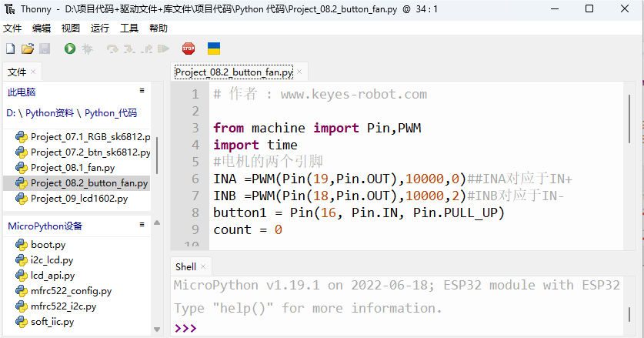
Task: Run the current script with the green play icon
Action: tap(70, 49)
